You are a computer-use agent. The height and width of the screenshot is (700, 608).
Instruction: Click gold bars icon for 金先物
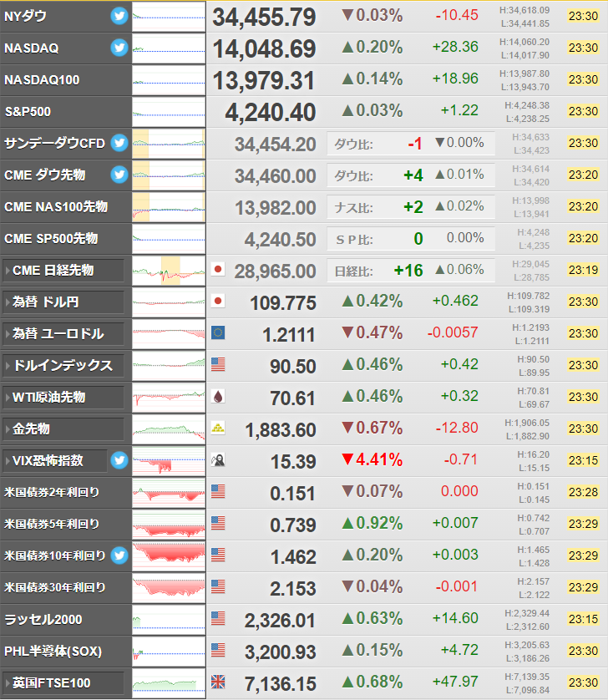tap(218, 428)
